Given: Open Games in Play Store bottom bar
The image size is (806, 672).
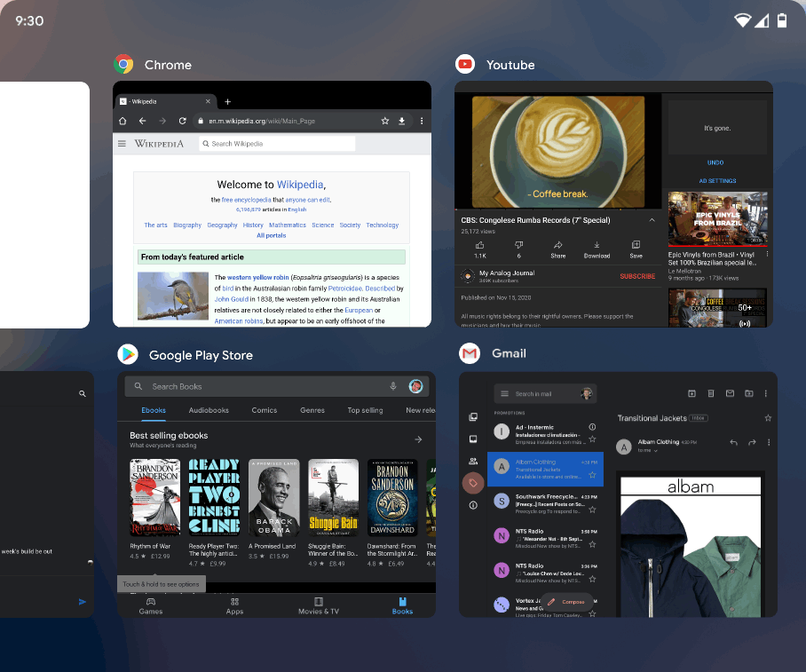Looking at the screenshot, I should (x=151, y=606).
